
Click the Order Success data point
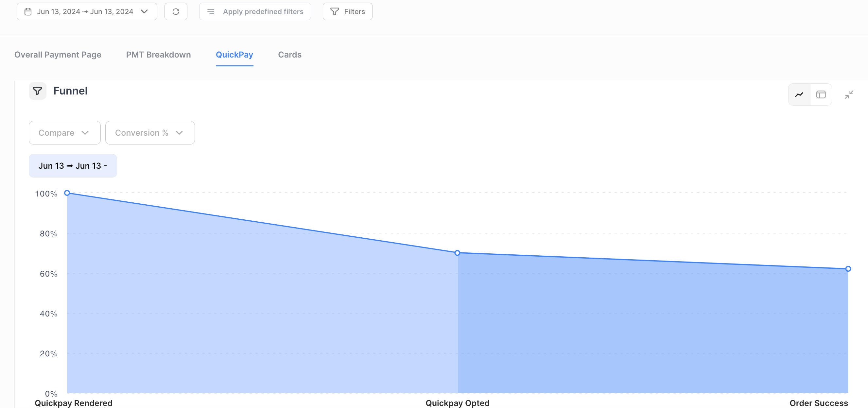(x=848, y=268)
